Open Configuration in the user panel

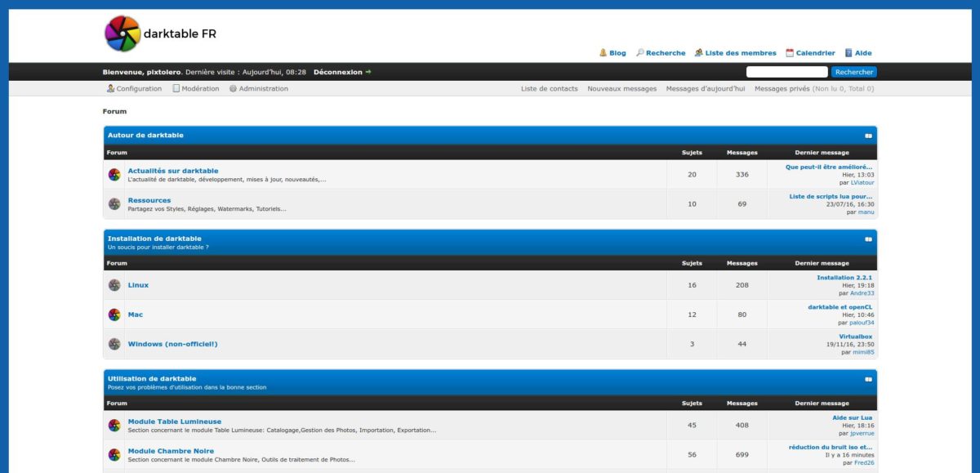139,88
